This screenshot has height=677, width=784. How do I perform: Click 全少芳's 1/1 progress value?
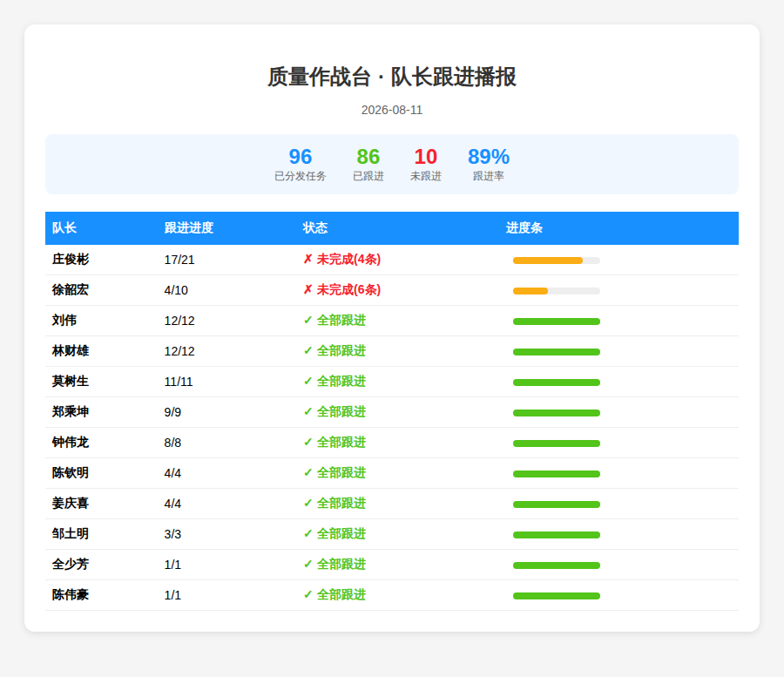click(172, 565)
